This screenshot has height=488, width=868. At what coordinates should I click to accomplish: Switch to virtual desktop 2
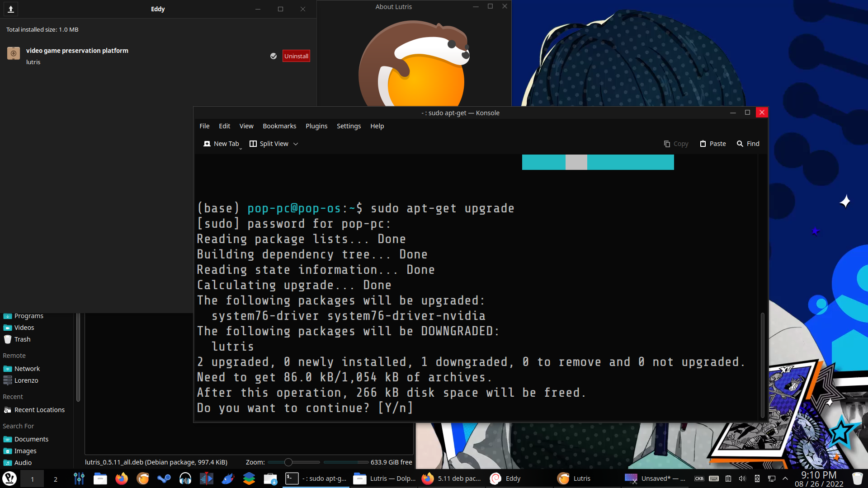click(56, 479)
